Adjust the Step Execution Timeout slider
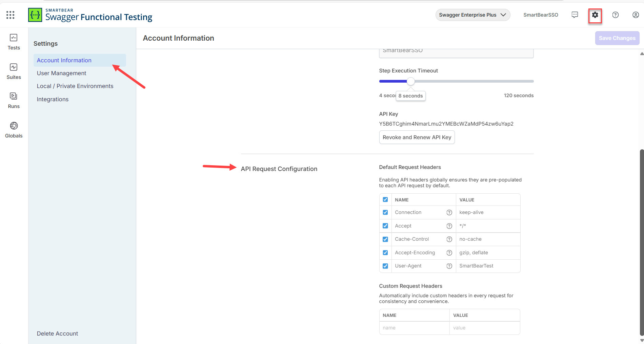 click(x=411, y=81)
